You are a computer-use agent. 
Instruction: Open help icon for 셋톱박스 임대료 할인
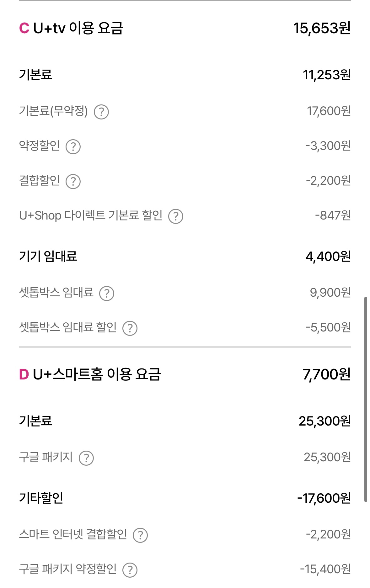[x=130, y=328]
